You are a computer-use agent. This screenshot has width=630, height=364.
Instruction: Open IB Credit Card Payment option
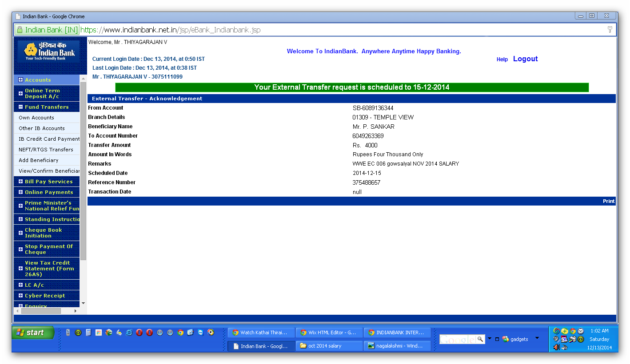pyautogui.click(x=49, y=139)
